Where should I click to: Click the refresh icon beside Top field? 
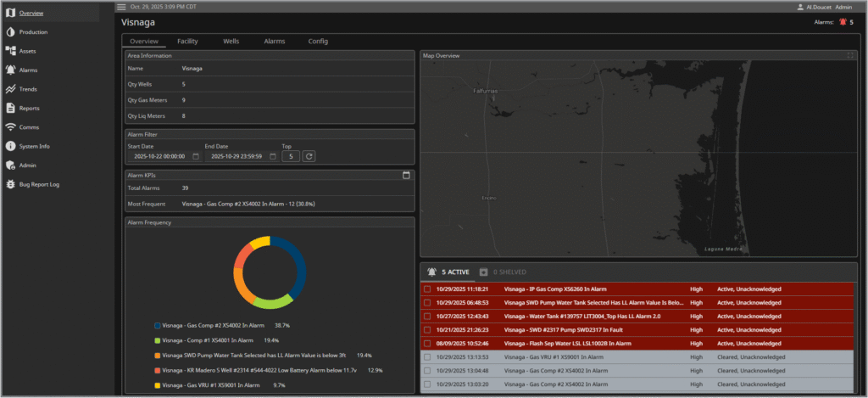(309, 156)
